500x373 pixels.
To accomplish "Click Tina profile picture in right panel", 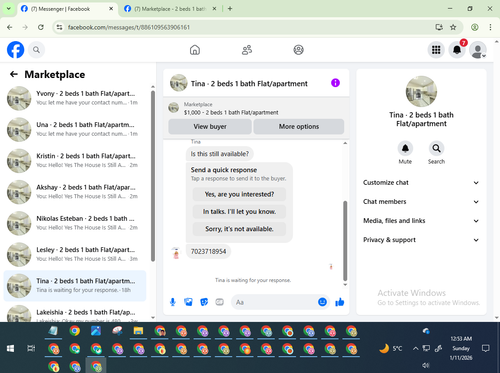I will click(421, 91).
